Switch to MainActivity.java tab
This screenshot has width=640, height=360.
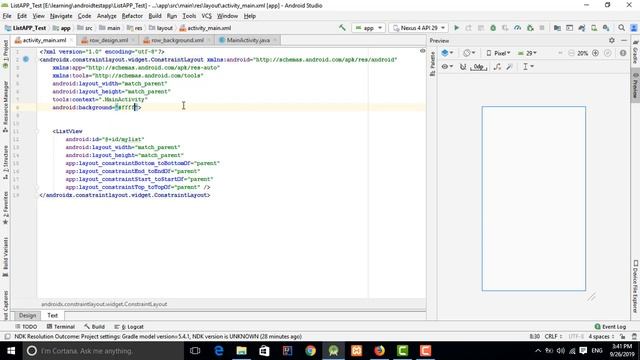pyautogui.click(x=248, y=40)
